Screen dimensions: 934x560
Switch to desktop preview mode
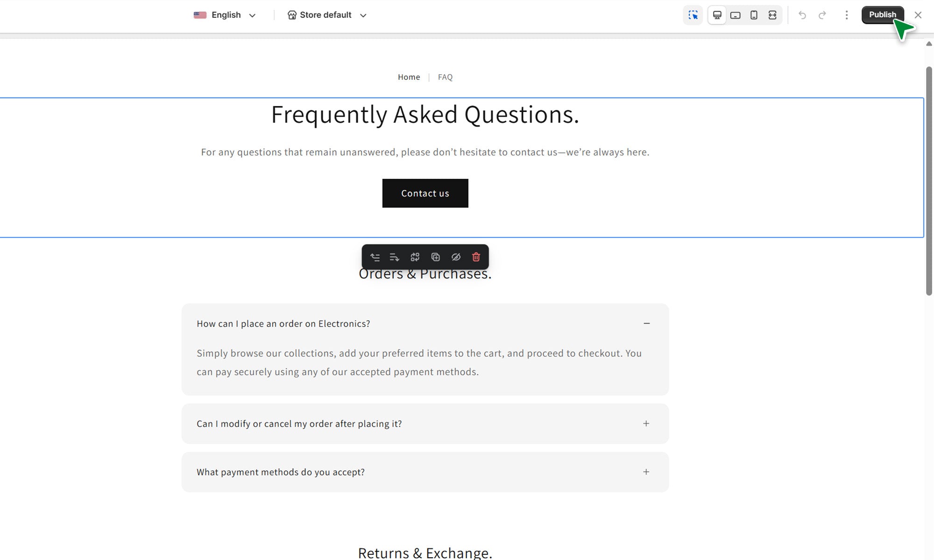point(717,15)
